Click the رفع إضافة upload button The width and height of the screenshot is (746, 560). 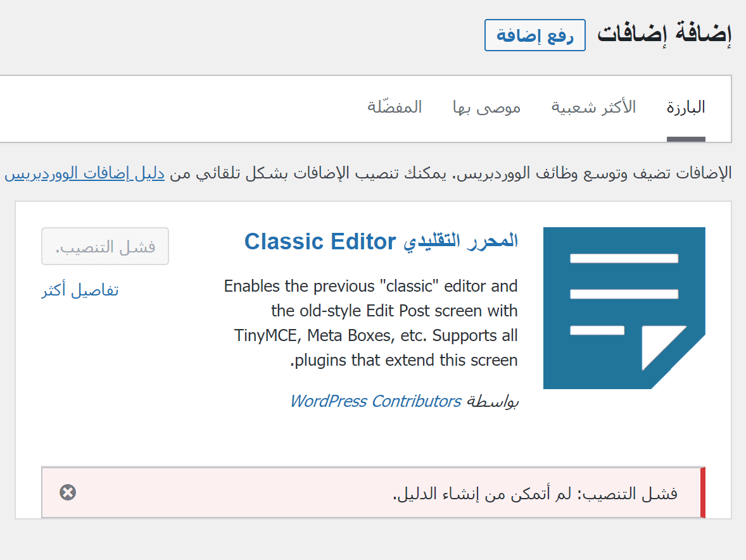tap(534, 35)
